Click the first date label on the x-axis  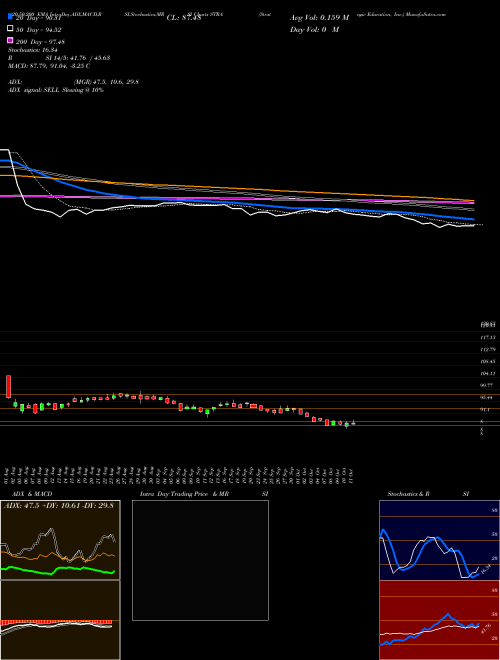click(8, 475)
